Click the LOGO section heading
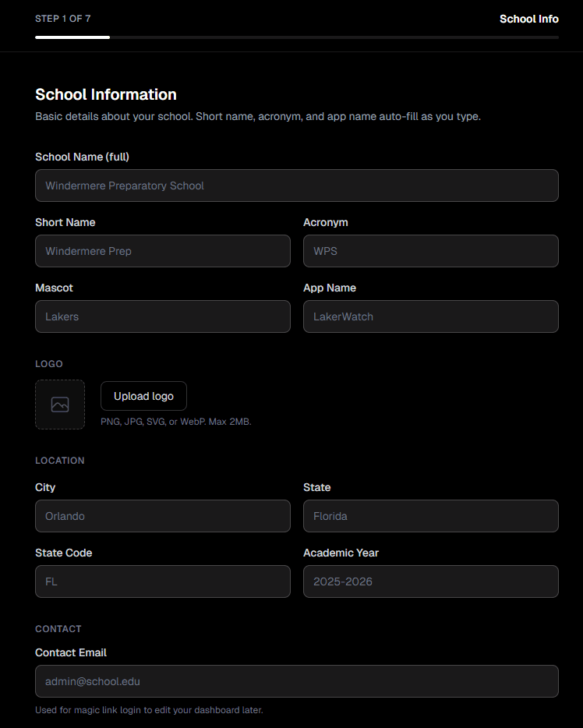This screenshot has width=583, height=728. [x=48, y=363]
